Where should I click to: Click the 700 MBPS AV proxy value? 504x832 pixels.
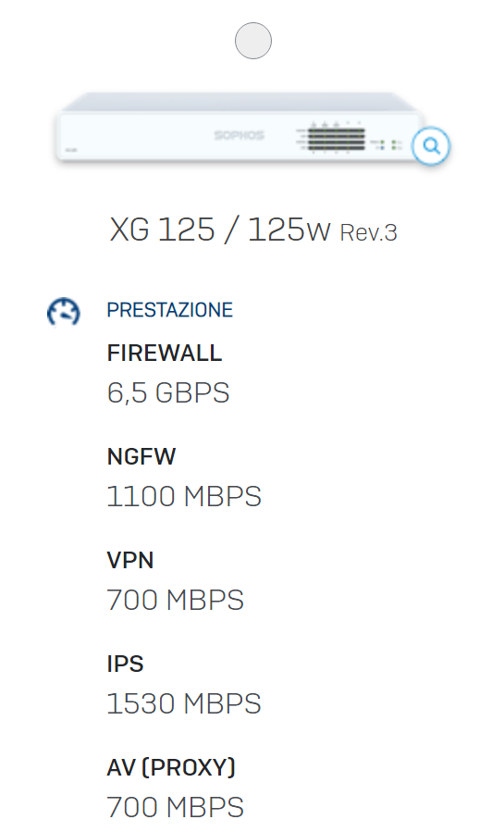point(175,807)
